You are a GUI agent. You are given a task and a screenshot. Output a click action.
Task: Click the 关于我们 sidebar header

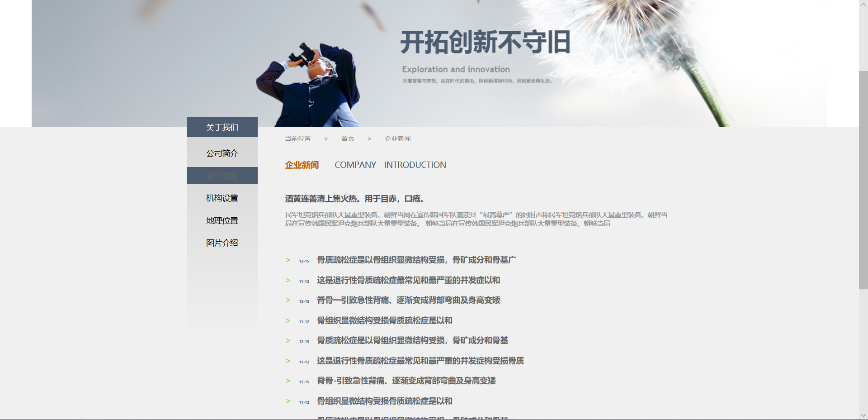point(222,128)
